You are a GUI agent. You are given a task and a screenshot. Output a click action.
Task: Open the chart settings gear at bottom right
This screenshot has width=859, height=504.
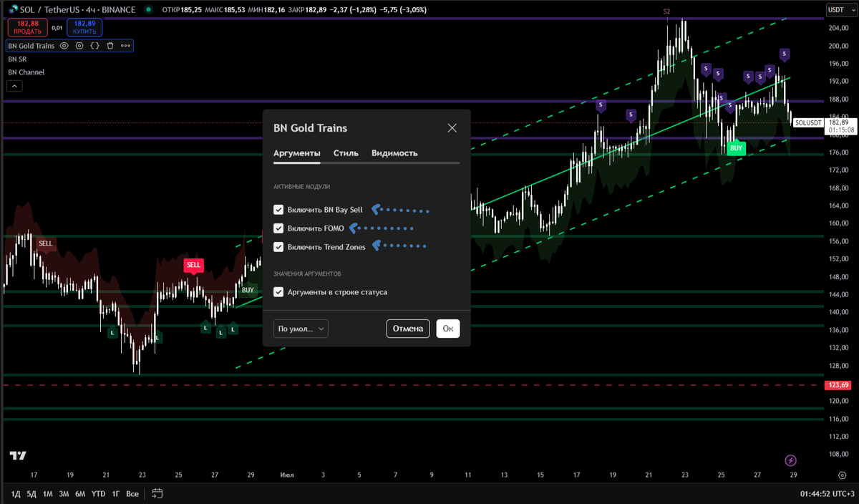[842, 475]
